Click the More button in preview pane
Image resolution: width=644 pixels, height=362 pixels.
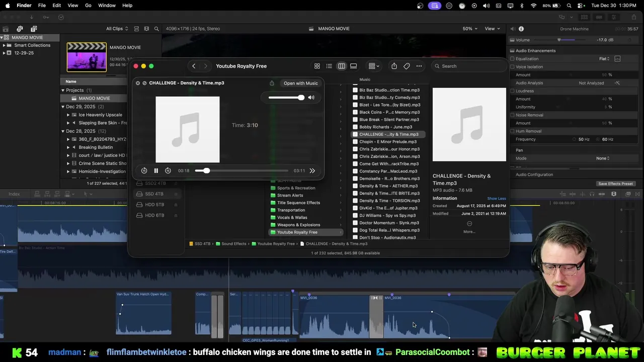pos(469,227)
